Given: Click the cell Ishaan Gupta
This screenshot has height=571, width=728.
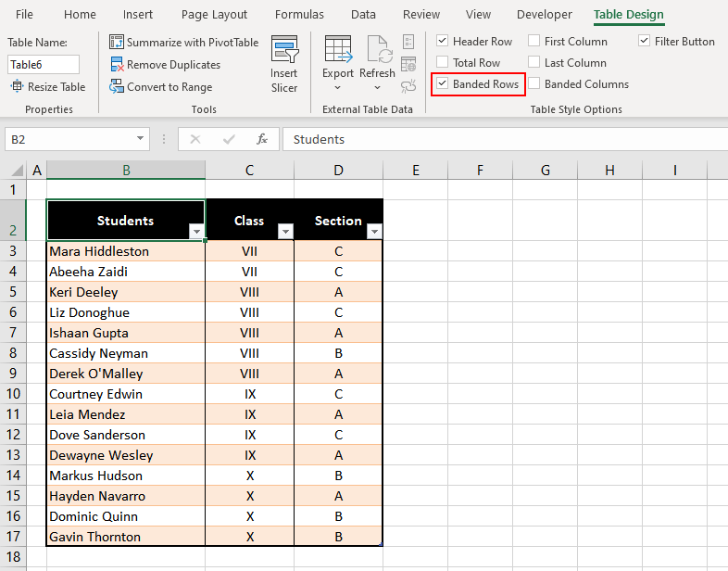Looking at the screenshot, I should (x=126, y=333).
